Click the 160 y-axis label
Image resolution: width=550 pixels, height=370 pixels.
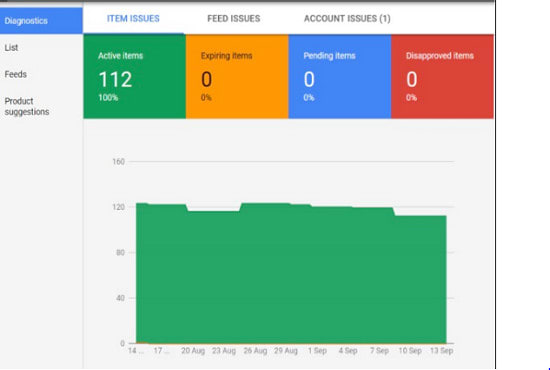[119, 162]
